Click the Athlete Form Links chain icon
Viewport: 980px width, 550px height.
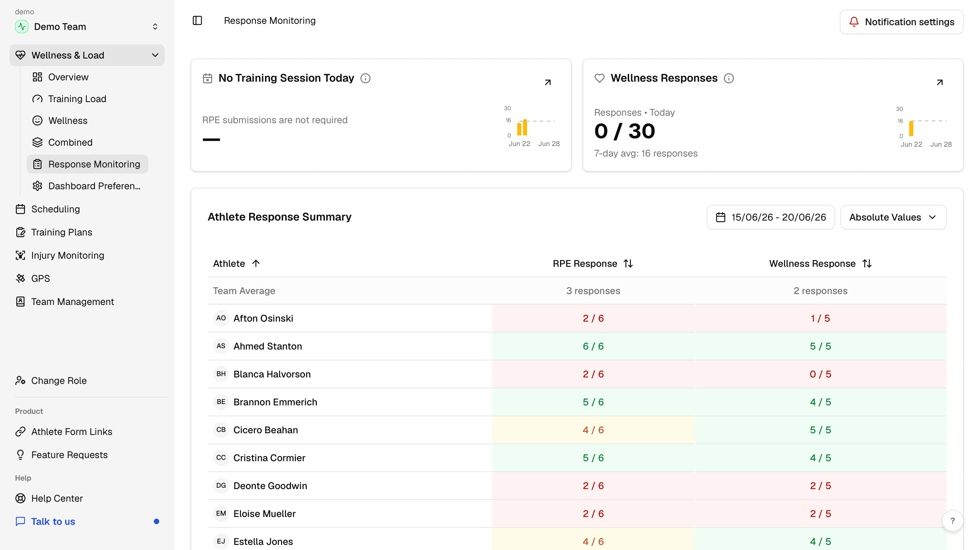pos(20,432)
